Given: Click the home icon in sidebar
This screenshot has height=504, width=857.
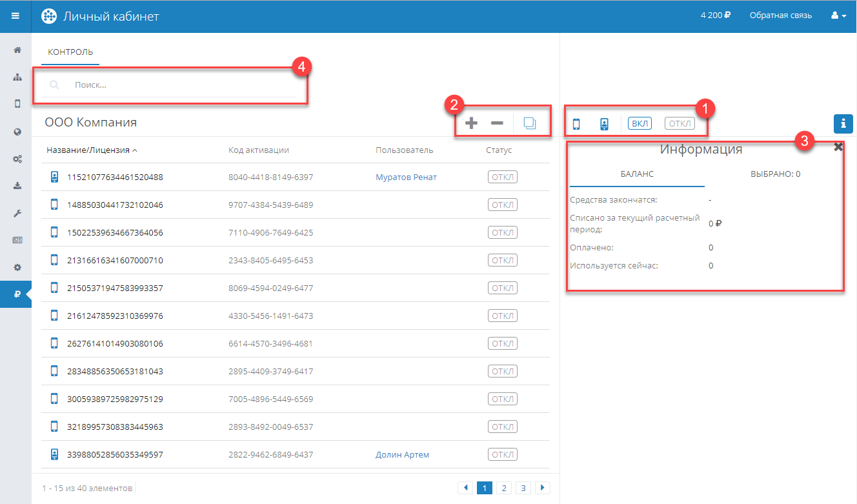Looking at the screenshot, I should pyautogui.click(x=17, y=50).
